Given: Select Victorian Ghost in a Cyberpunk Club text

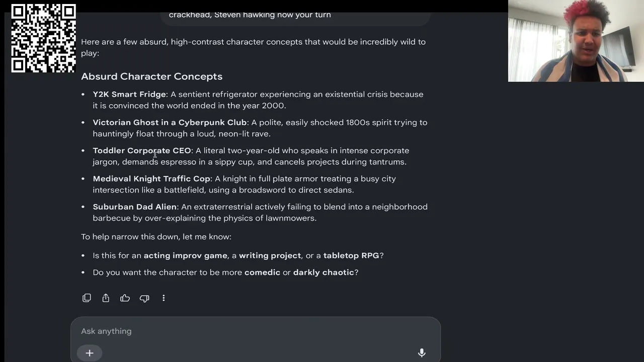Looking at the screenshot, I should [170, 123].
